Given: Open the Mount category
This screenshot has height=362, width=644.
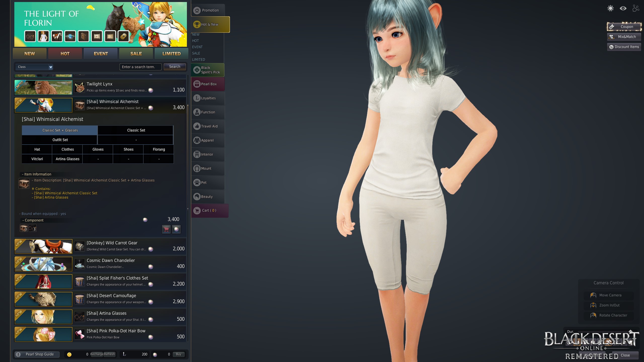Looking at the screenshot, I should tap(208, 168).
